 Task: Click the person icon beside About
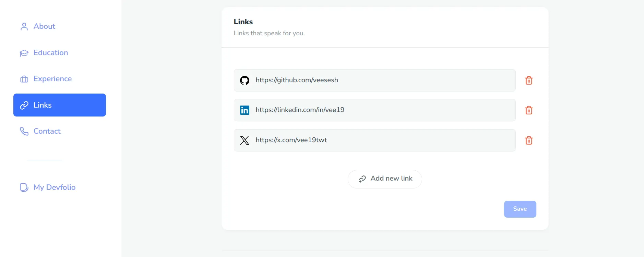[x=24, y=27]
